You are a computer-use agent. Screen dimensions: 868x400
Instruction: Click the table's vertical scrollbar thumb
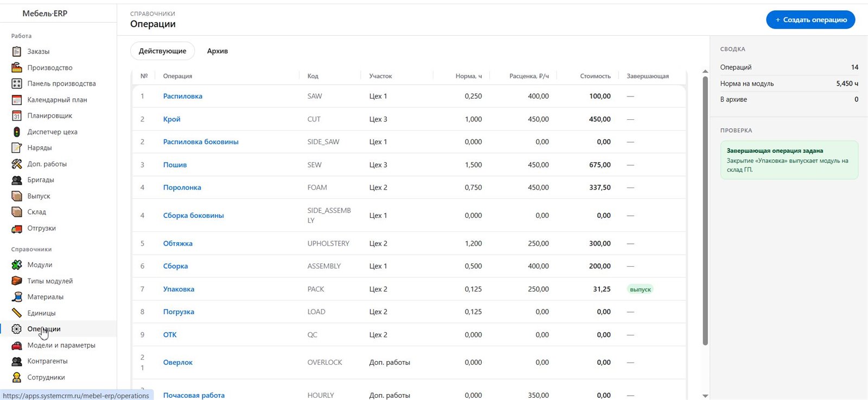705,210
